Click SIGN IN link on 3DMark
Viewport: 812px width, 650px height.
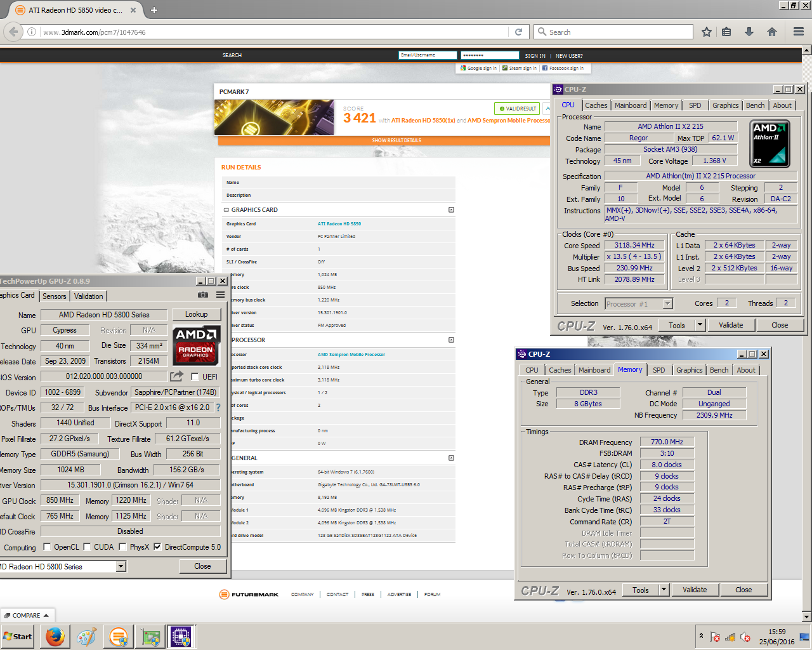[x=535, y=56]
